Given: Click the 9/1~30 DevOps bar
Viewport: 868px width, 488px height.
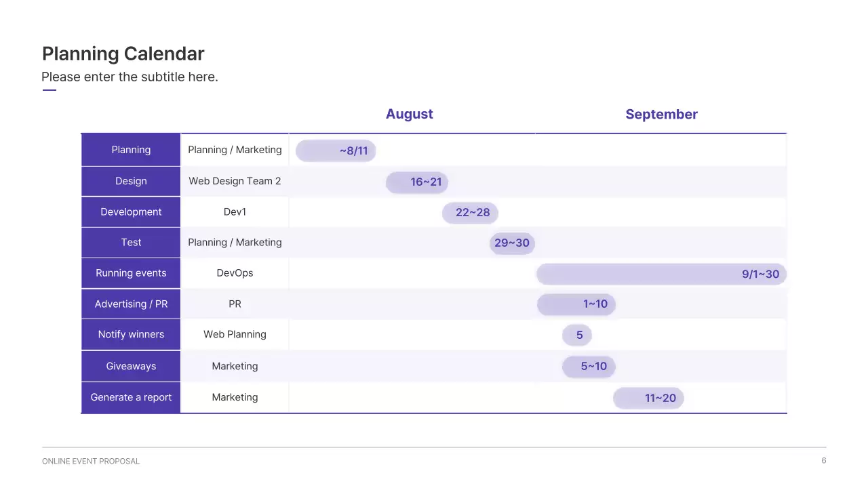Looking at the screenshot, I should point(661,274).
